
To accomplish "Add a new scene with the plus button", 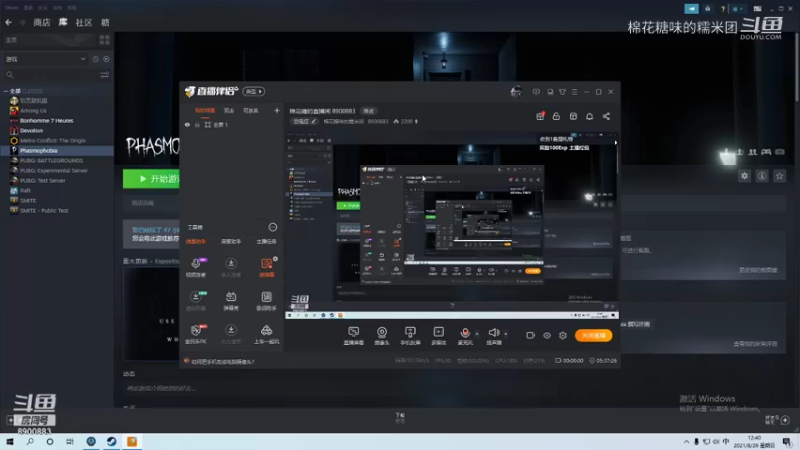I will pos(277,111).
